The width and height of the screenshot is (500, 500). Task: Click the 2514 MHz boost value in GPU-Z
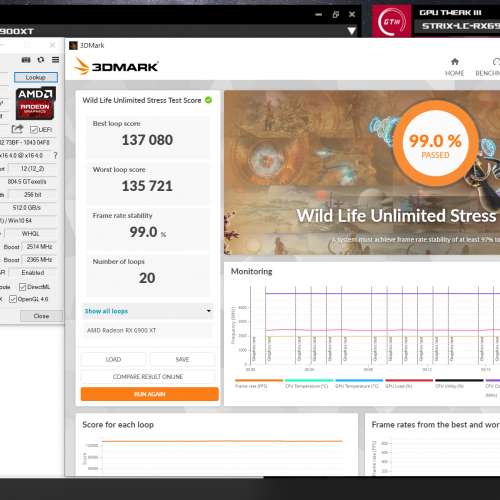pyautogui.click(x=39, y=247)
